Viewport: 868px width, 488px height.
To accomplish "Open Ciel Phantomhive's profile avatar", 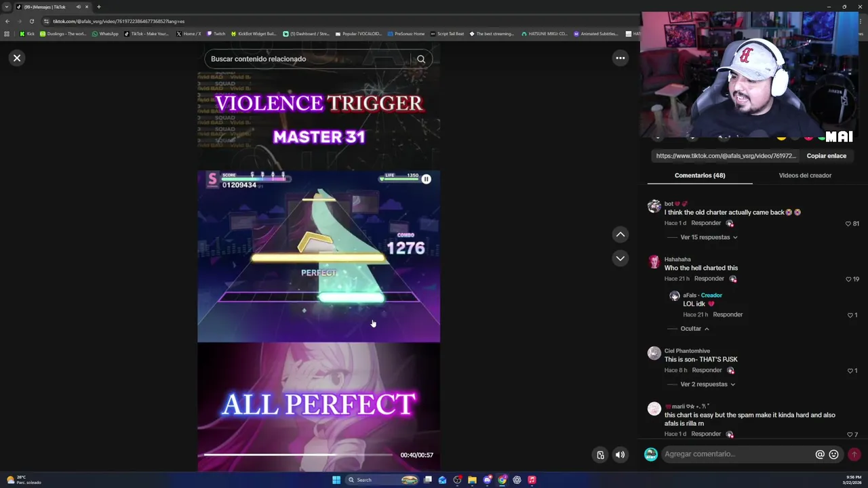I will 654,353.
